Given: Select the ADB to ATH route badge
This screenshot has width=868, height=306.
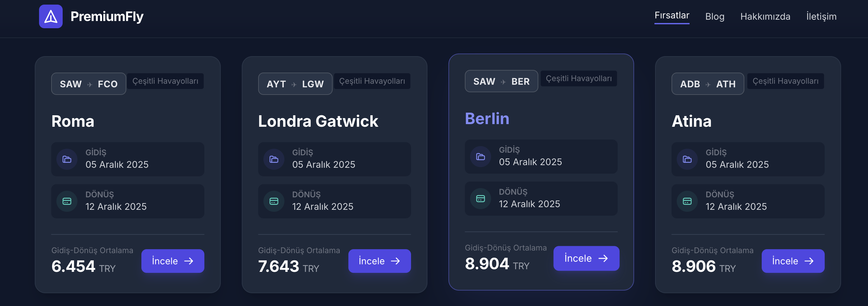Looking at the screenshot, I should point(708,84).
